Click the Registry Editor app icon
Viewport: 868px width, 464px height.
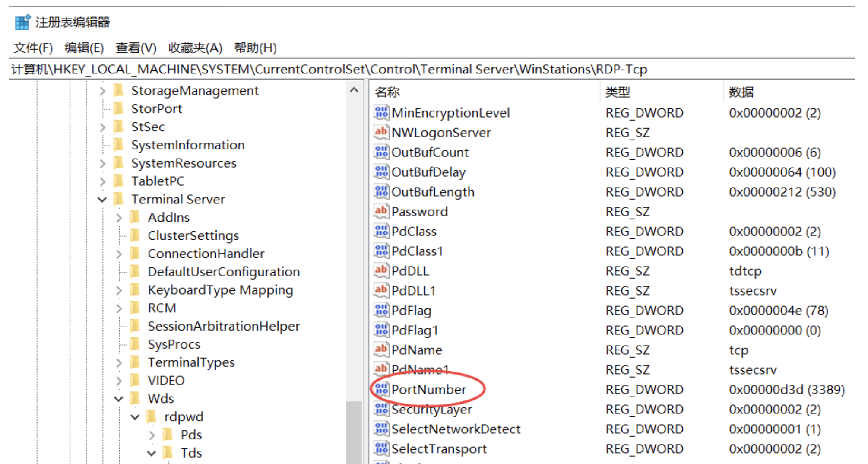click(x=22, y=22)
